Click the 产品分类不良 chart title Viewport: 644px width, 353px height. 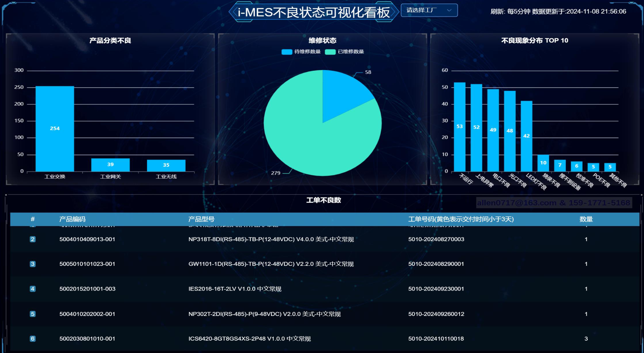pos(110,41)
